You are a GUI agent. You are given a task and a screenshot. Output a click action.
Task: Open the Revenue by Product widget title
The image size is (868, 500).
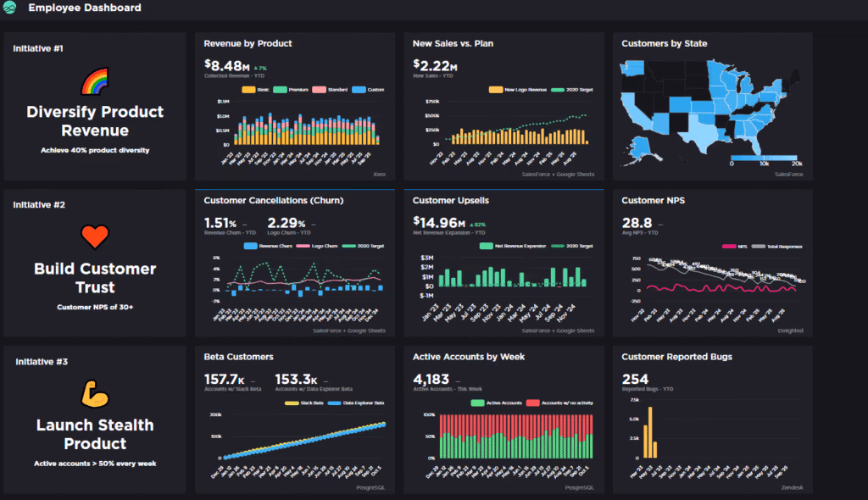point(248,43)
